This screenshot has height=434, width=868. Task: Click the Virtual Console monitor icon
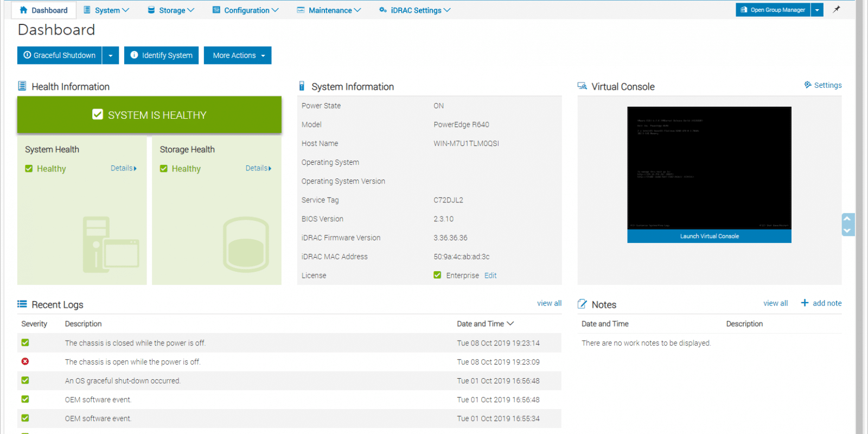click(582, 86)
